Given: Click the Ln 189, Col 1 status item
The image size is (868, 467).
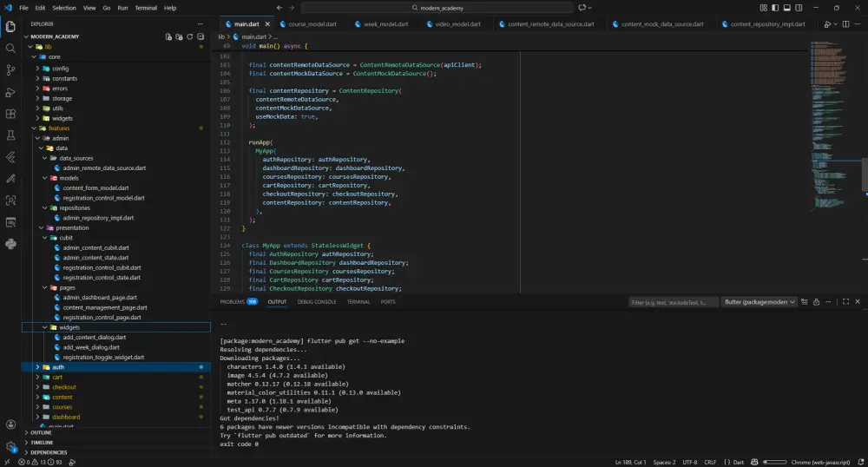Looking at the screenshot, I should [630, 462].
